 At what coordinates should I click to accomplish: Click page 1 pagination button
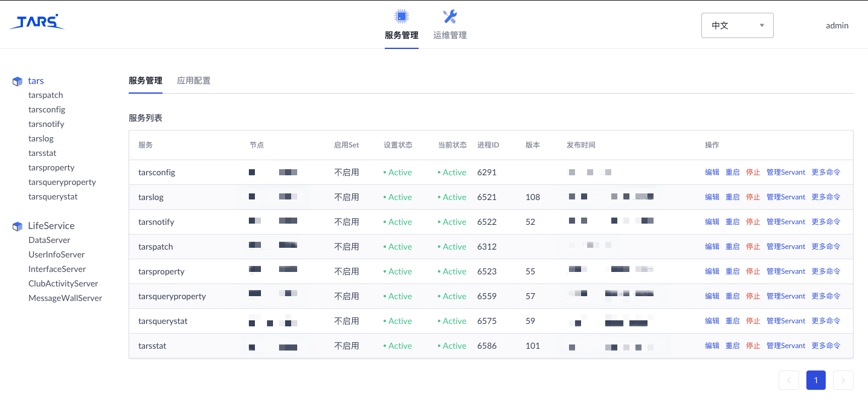click(x=816, y=380)
